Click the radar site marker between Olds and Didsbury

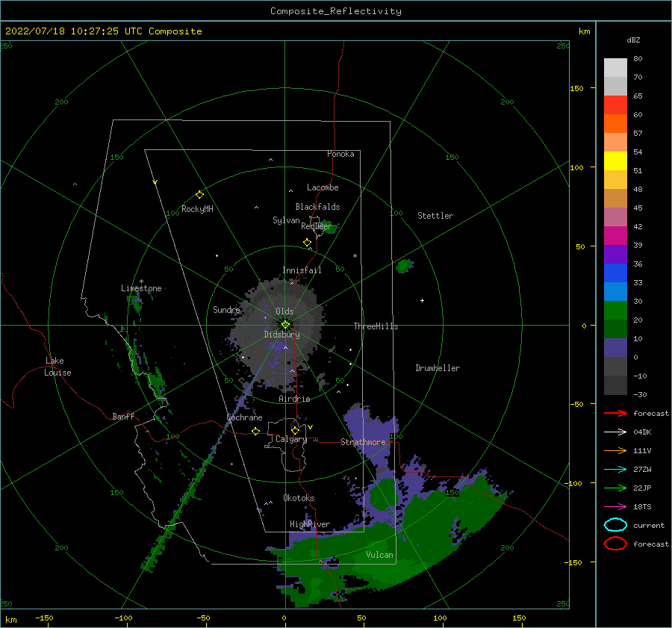pos(285,325)
